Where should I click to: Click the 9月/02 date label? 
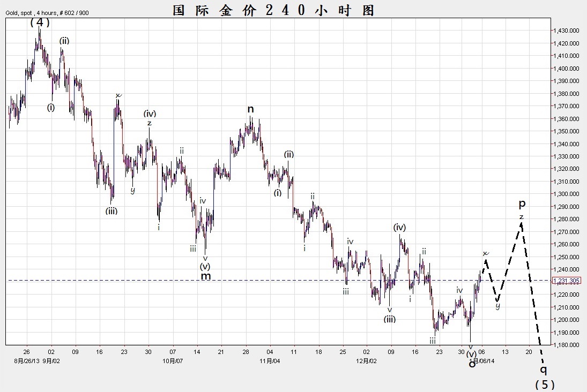51,361
